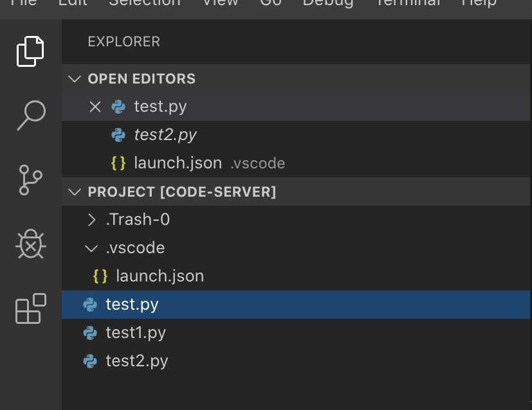Open the Search view icon
532x410 pixels.
[x=30, y=116]
